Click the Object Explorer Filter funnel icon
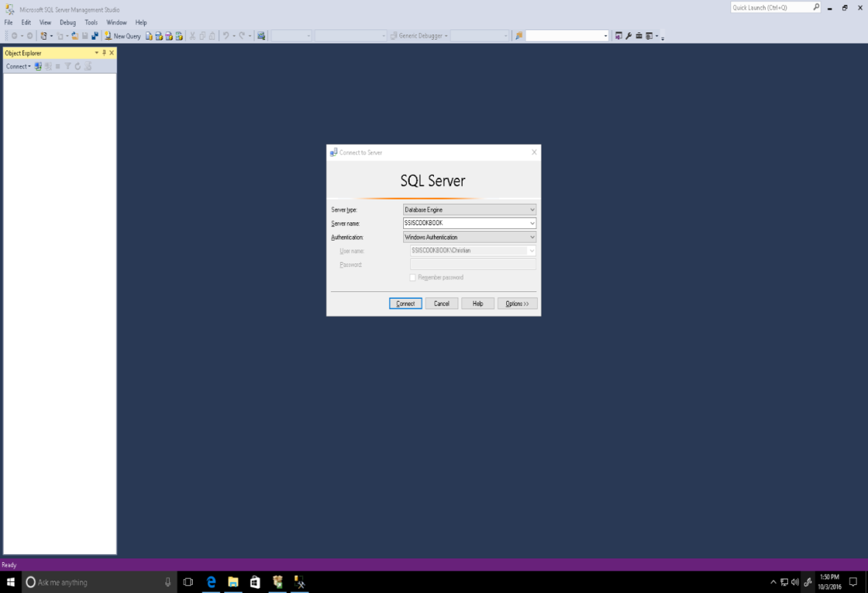This screenshot has height=593, width=868. (x=68, y=66)
